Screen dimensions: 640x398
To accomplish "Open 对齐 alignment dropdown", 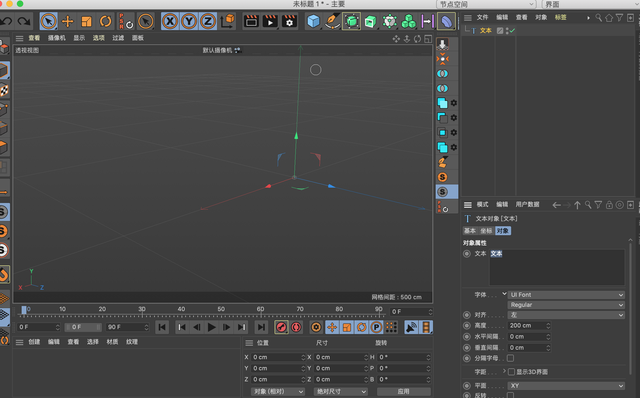I will (566, 315).
